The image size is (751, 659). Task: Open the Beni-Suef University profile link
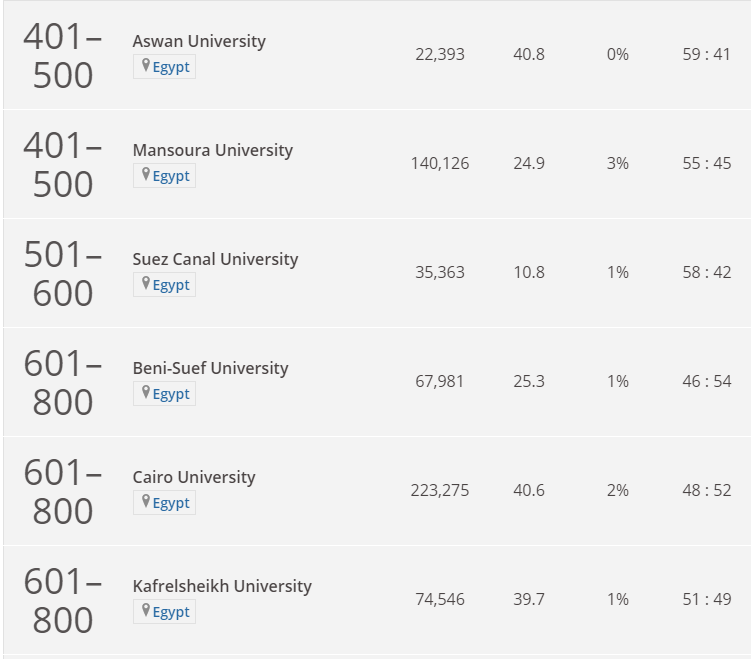(x=211, y=368)
